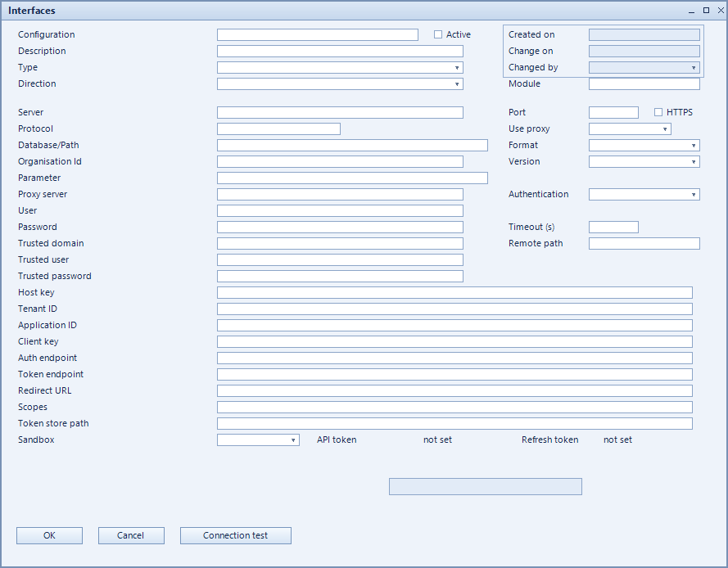728x568 pixels.
Task: Run the Connection test
Action: pos(235,535)
